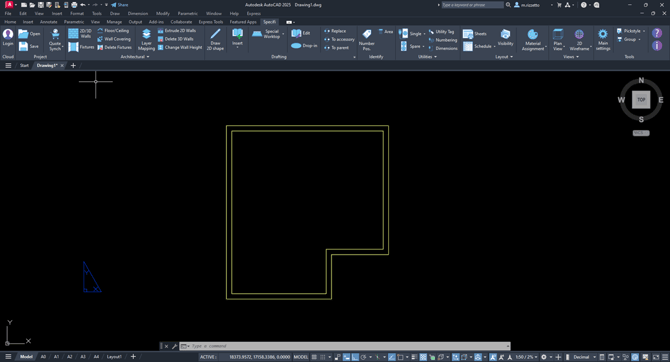Click the Area identify tool
The height and width of the screenshot is (362, 670).
click(x=386, y=32)
